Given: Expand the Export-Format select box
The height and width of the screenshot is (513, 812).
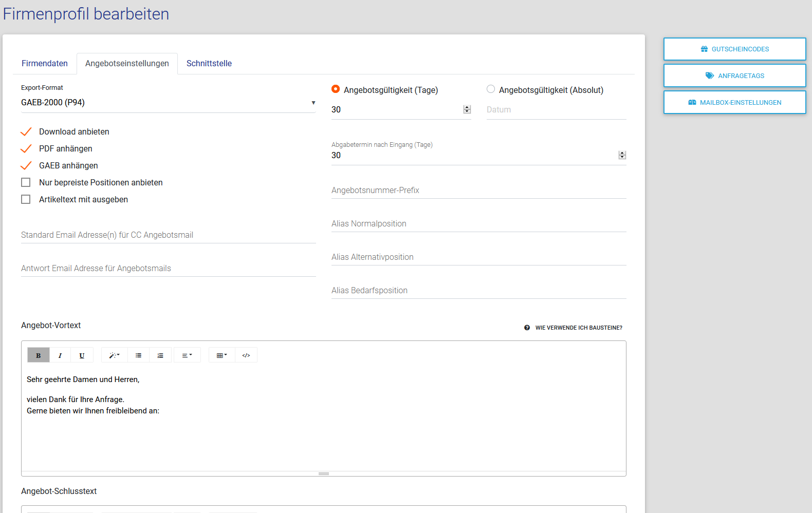Looking at the screenshot, I should coord(168,103).
